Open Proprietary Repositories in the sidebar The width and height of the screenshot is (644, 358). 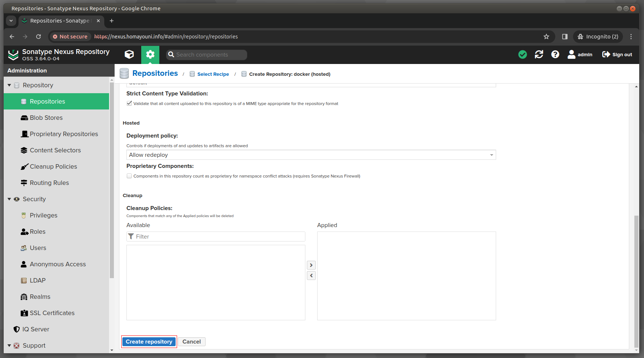[56, 134]
